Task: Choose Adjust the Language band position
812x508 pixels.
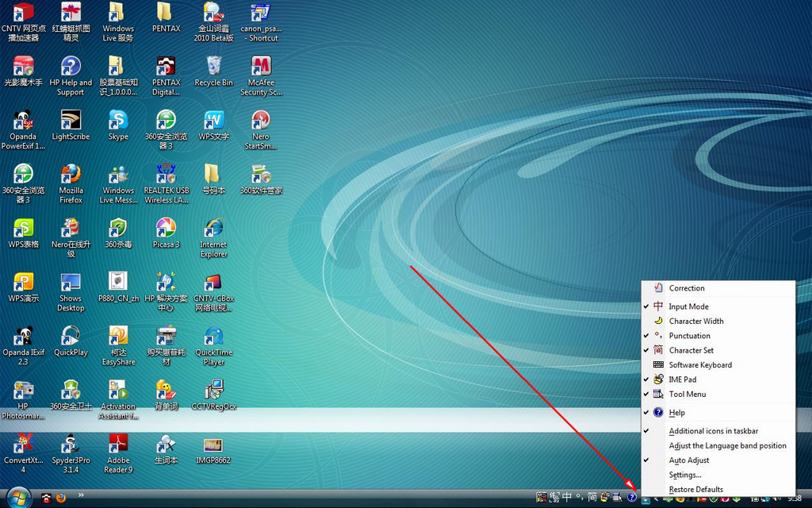Action: [x=718, y=445]
